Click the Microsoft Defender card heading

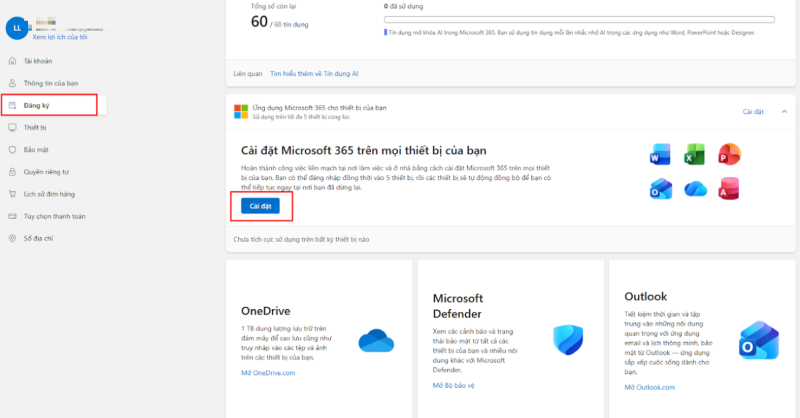[x=458, y=306]
